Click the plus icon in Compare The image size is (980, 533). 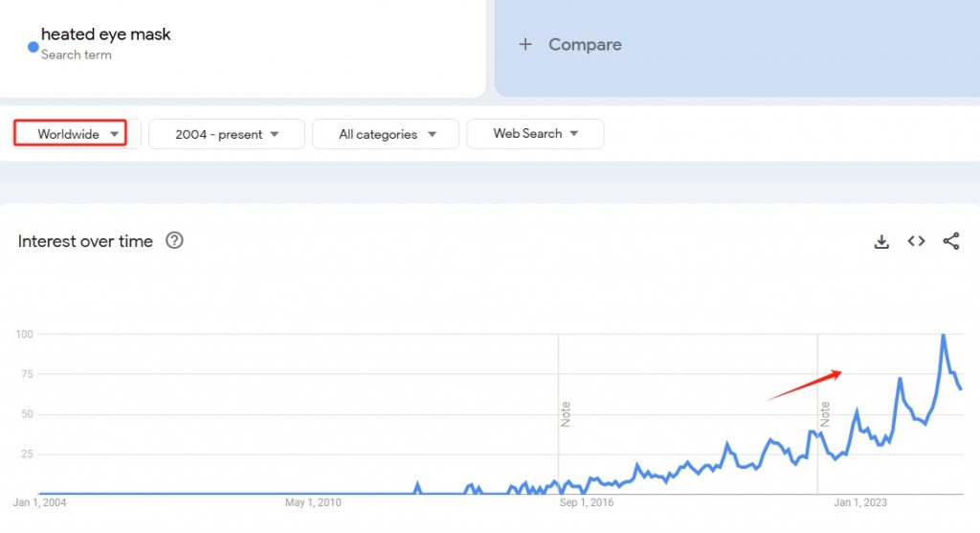pyautogui.click(x=524, y=45)
